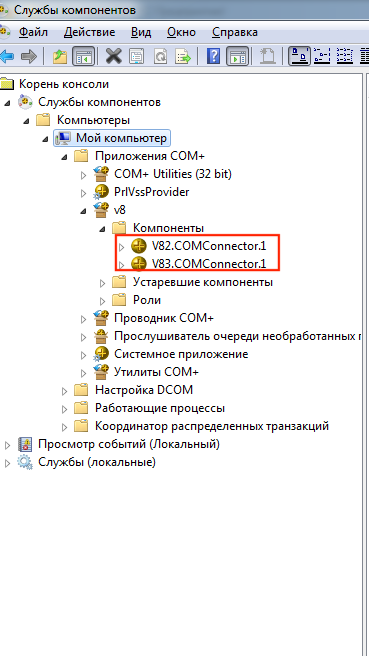Open Properties via toolbar icon
The height and width of the screenshot is (656, 369).
(136, 56)
